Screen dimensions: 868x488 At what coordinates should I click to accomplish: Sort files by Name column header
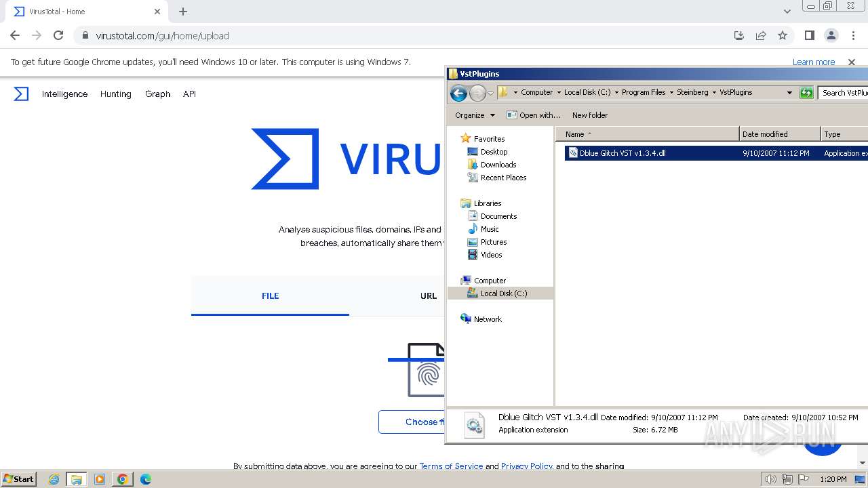[x=648, y=134]
